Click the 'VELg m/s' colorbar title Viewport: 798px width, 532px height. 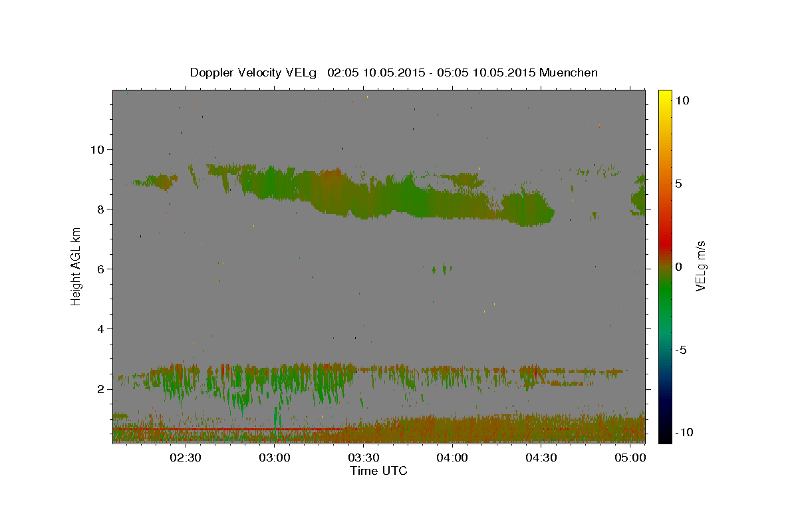click(x=701, y=266)
